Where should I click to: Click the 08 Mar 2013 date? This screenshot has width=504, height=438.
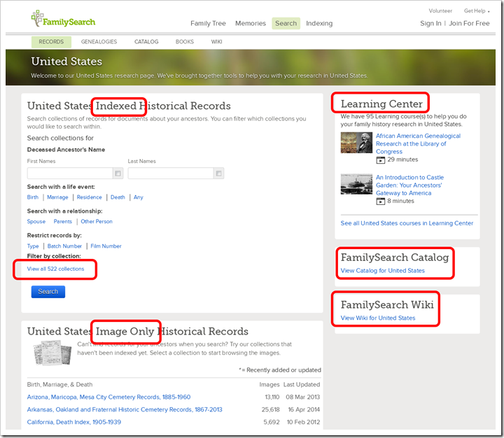click(303, 397)
